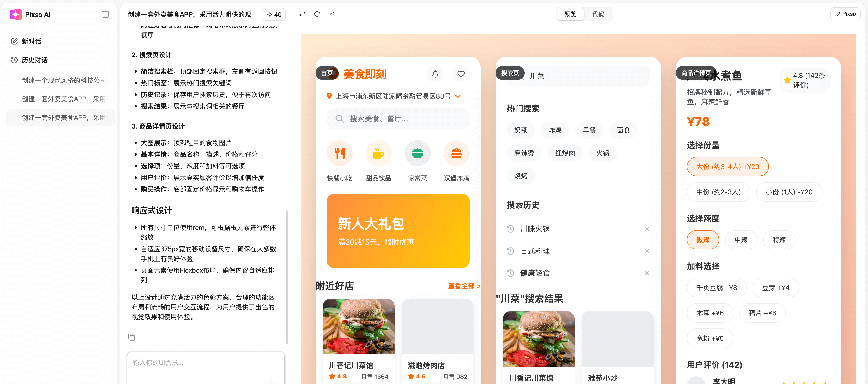Click the refresh preview icon
868x384 pixels.
(x=317, y=14)
